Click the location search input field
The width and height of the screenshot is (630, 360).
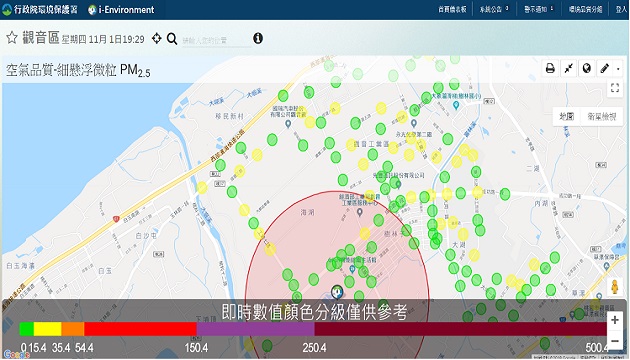(216, 40)
